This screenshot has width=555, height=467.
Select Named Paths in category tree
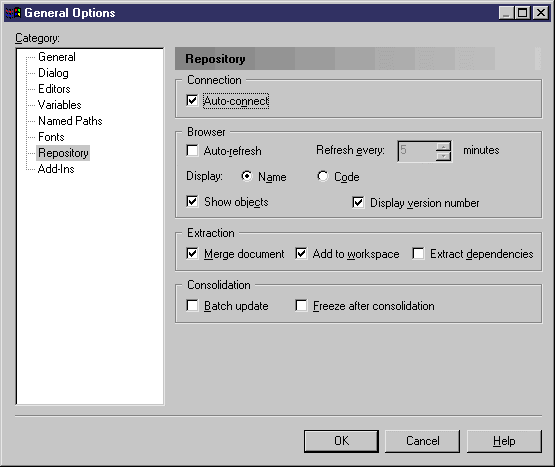[70, 121]
